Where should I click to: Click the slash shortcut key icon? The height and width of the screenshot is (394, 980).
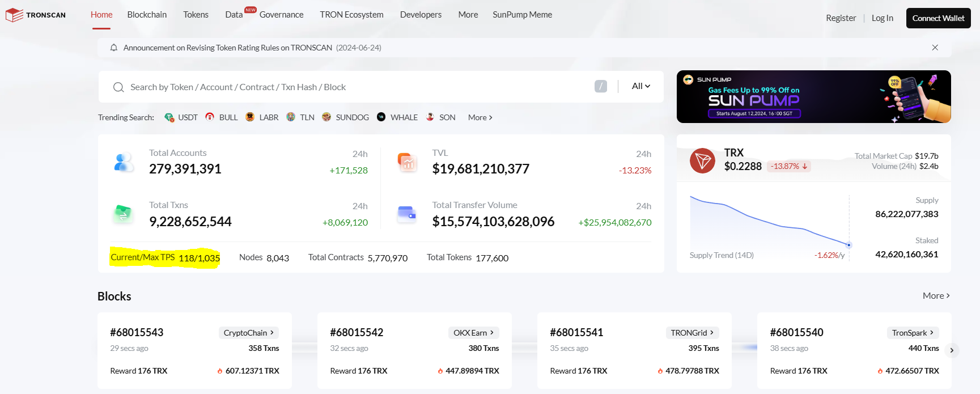[x=601, y=86]
